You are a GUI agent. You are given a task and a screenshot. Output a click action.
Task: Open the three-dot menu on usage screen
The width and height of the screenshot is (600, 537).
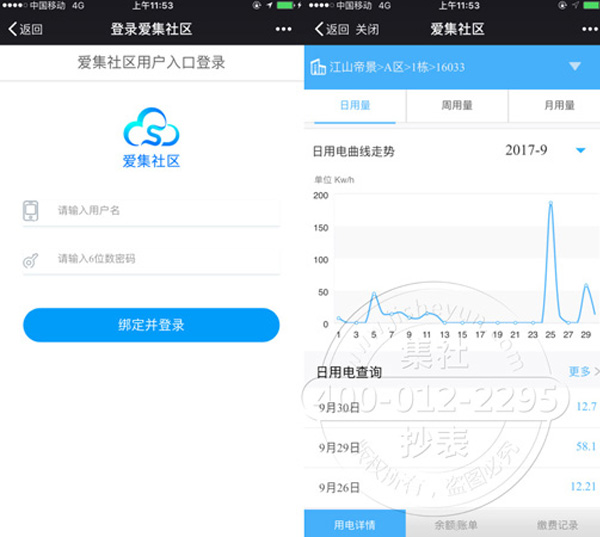click(581, 29)
